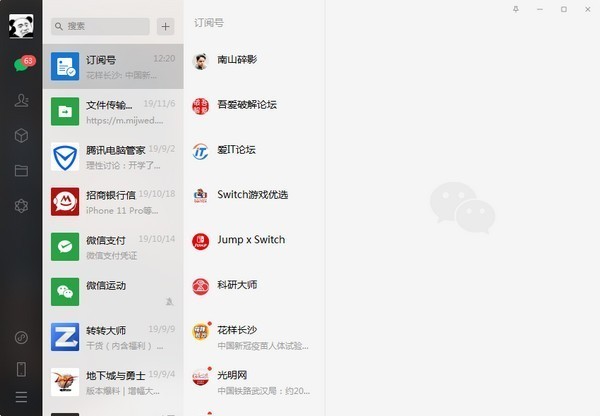600x416 pixels.
Task: Open the Favorites cube icon
Action: [x=20, y=135]
